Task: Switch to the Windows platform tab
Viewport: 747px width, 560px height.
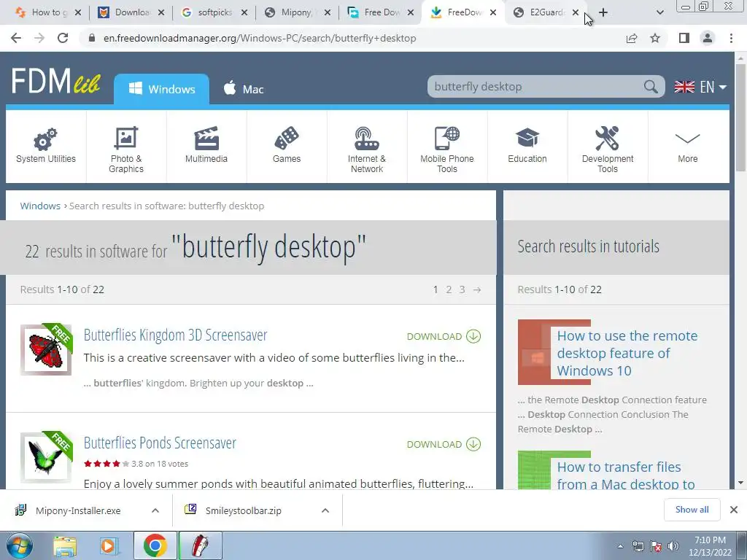Action: point(161,89)
